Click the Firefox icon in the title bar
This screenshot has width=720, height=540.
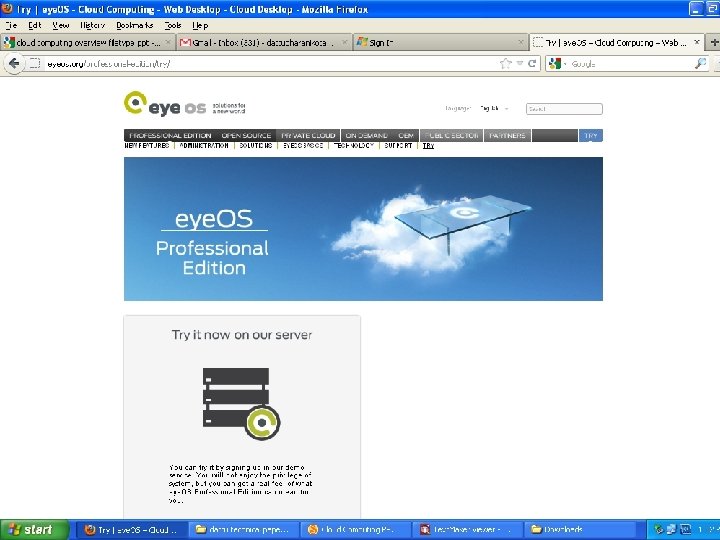[7, 9]
